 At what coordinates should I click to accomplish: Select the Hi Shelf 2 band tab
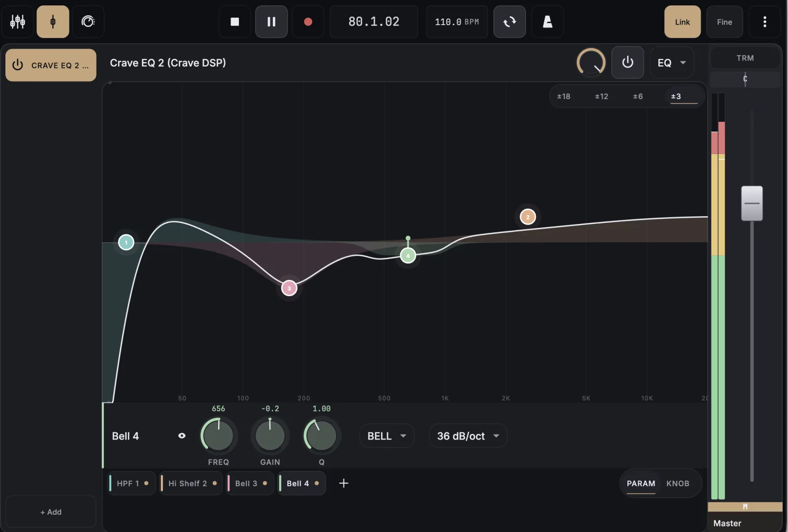(x=191, y=483)
